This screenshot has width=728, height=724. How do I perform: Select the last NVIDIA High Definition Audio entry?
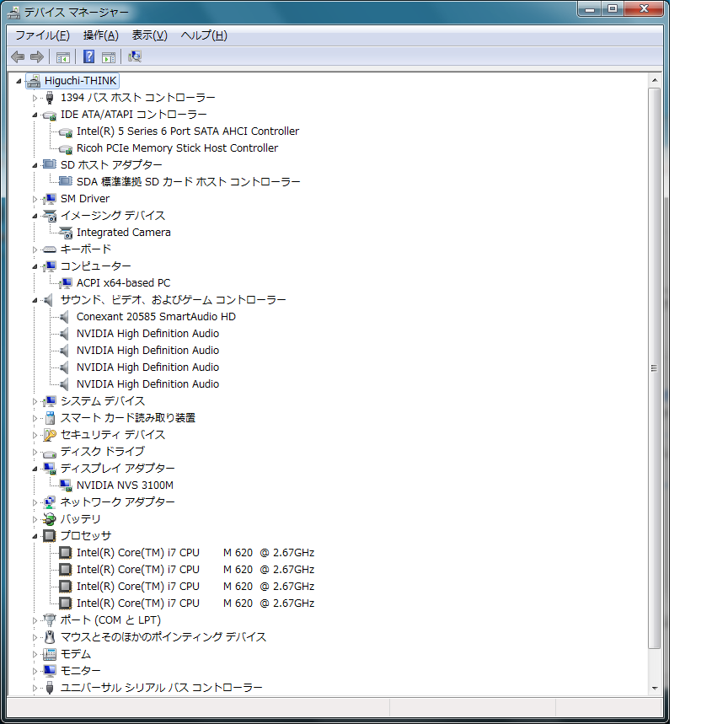147,384
